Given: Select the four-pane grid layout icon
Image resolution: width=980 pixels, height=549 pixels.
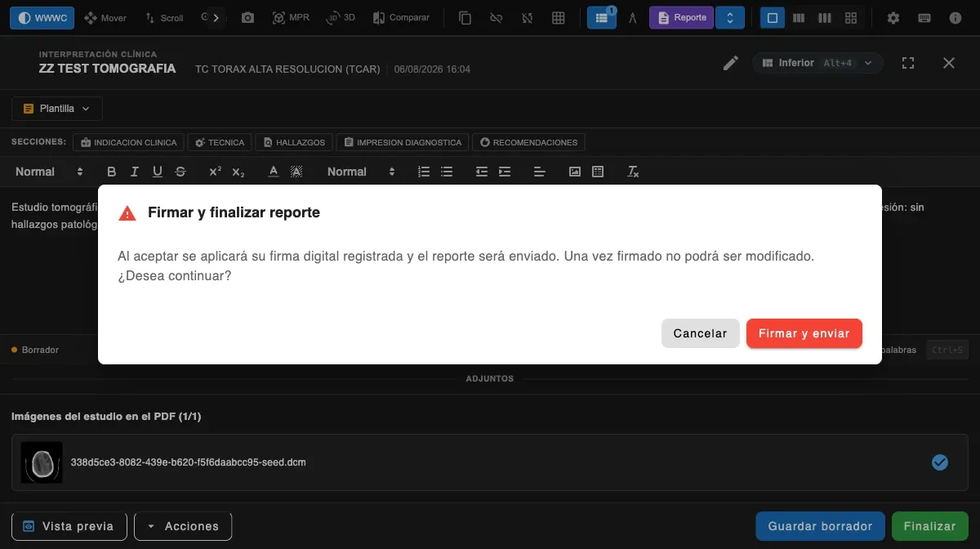Looking at the screenshot, I should 851,17.
